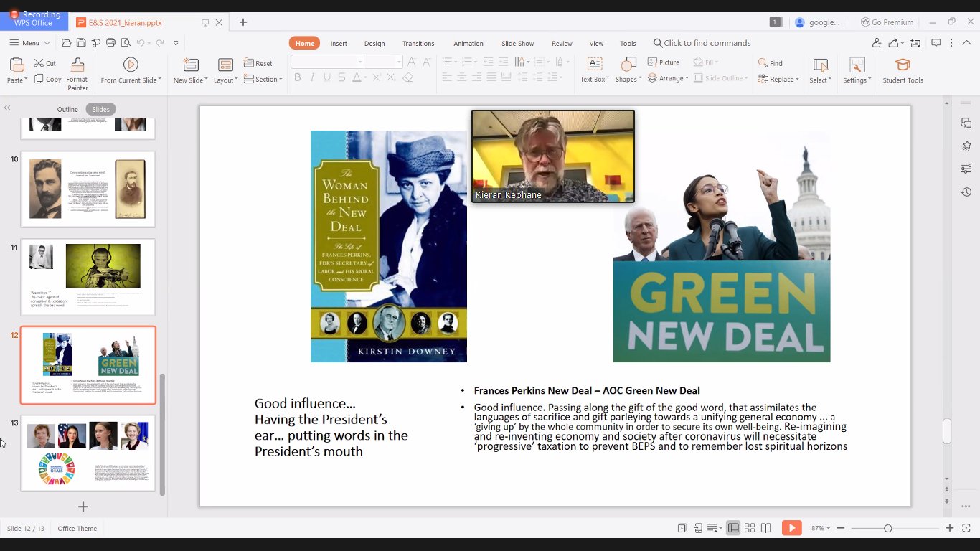980x551 pixels.
Task: Switch panel to Slides view
Action: [x=101, y=109]
